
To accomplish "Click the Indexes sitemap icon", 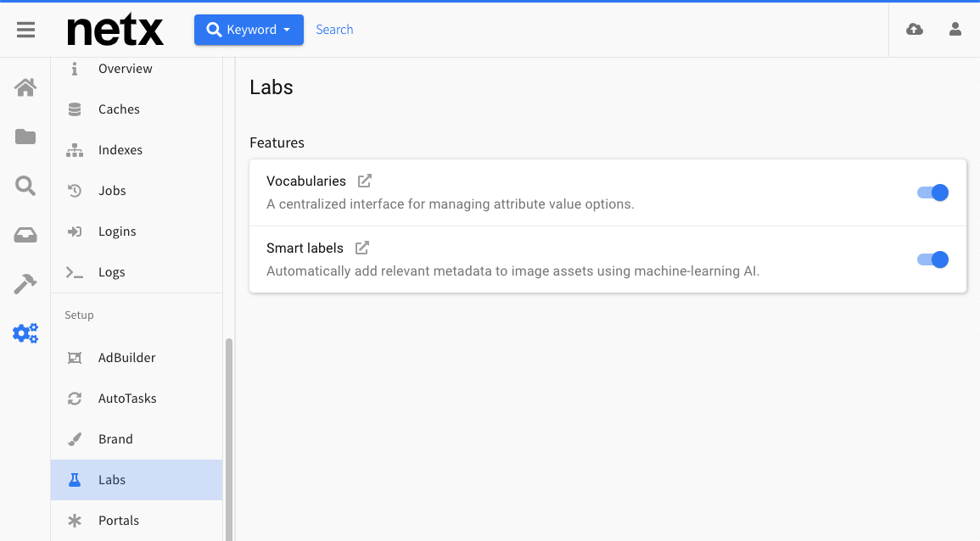I will click(75, 150).
